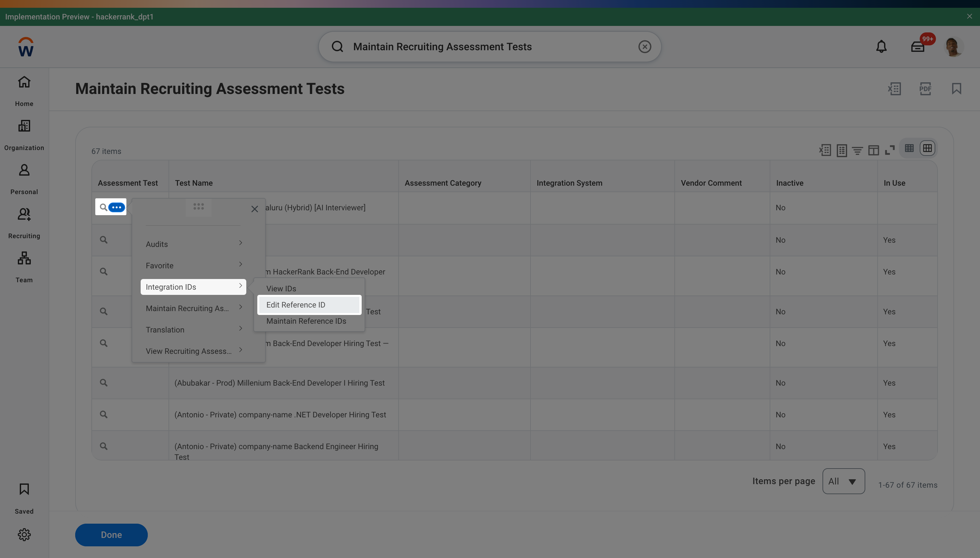Export page to PDF from header
980x558 pixels.
925,88
